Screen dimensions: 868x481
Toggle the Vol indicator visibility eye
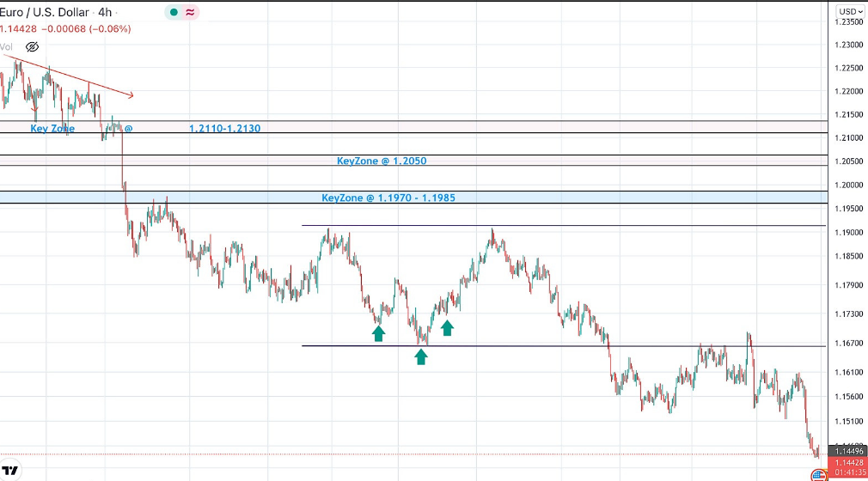point(33,46)
